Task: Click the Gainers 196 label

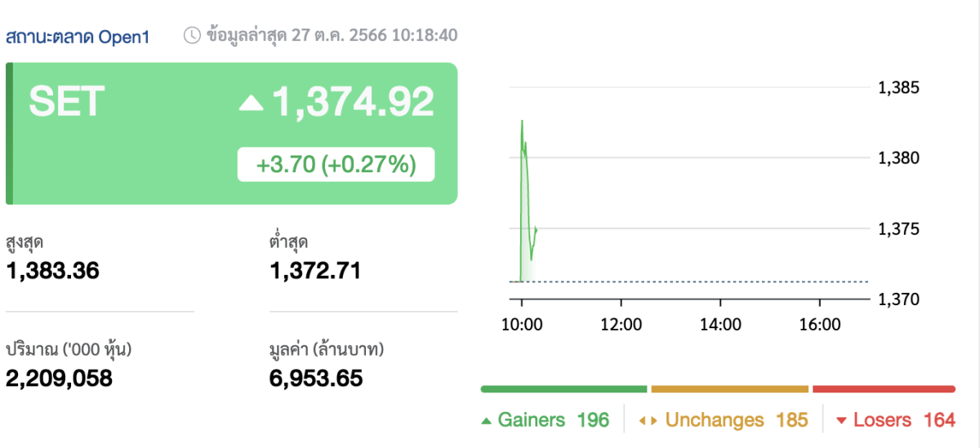Action: coord(553,420)
